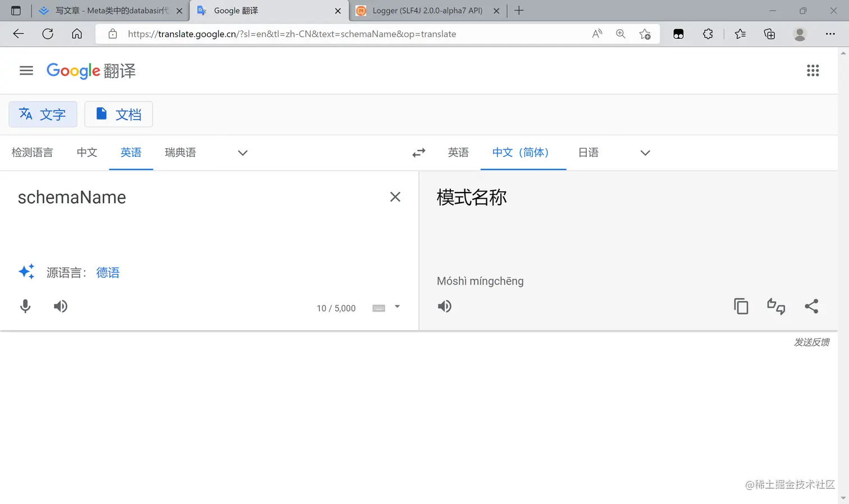Select 中文 as source language
The image size is (849, 504).
click(87, 153)
